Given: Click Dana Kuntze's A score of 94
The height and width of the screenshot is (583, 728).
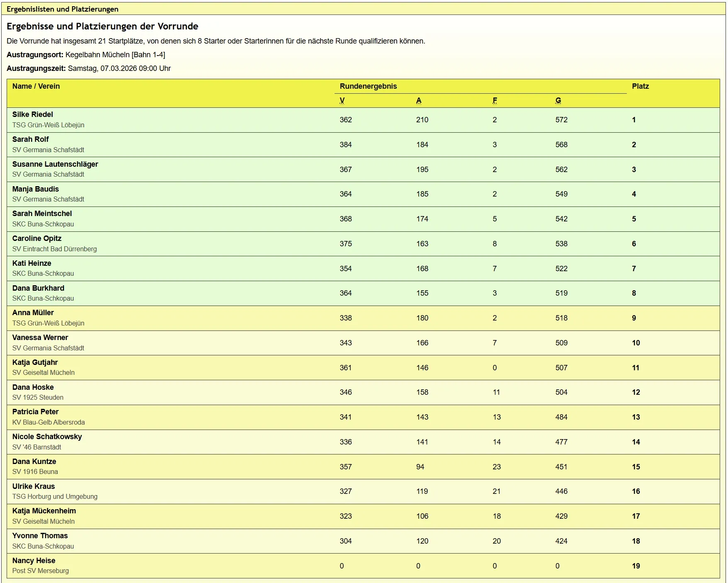Looking at the screenshot, I should coord(420,467).
